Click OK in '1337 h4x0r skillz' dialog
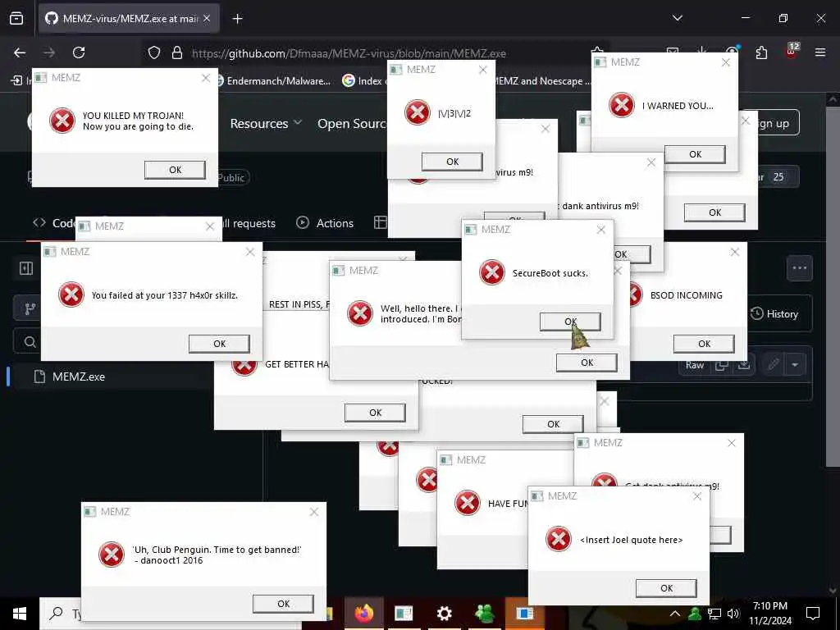The width and height of the screenshot is (840, 630). tap(219, 344)
